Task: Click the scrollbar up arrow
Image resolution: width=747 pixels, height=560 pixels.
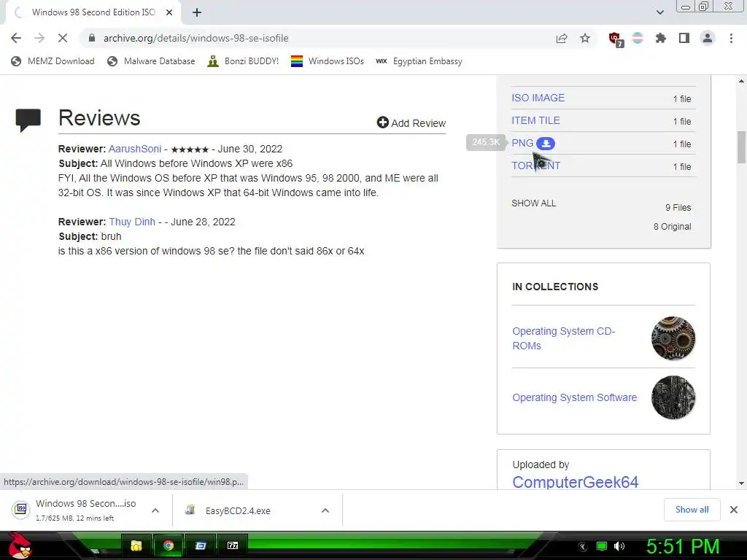Action: (741, 81)
